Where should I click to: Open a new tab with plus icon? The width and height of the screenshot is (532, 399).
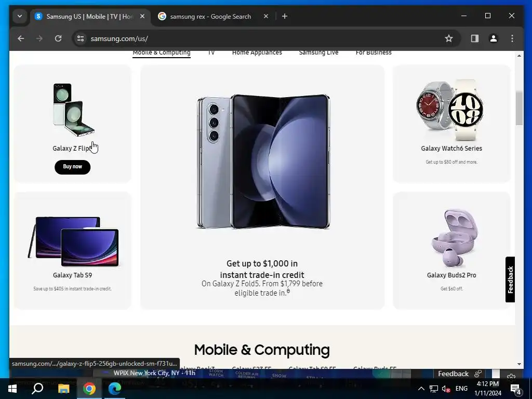pos(285,16)
